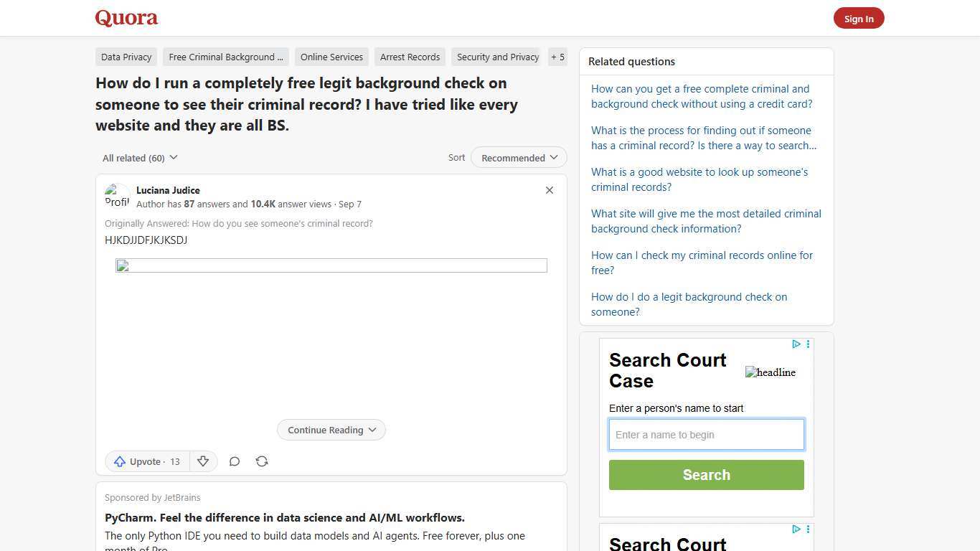Click the Quora logo
This screenshot has width=980, height=551.
(126, 18)
